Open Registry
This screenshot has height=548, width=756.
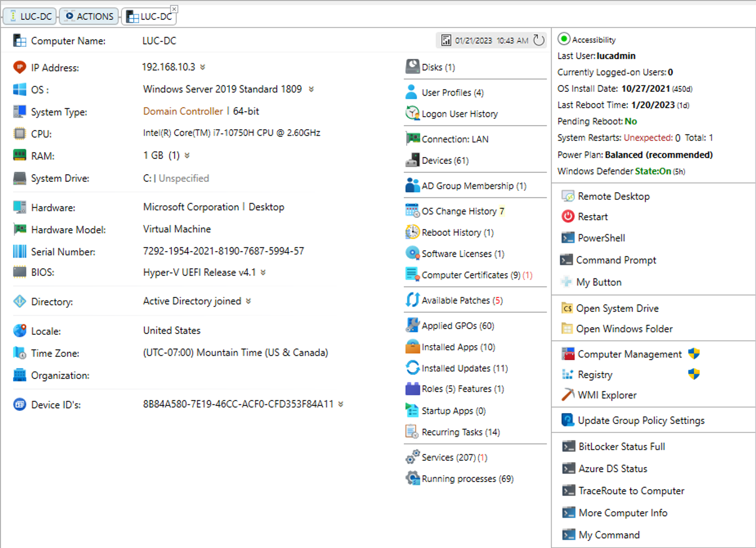tap(587, 375)
